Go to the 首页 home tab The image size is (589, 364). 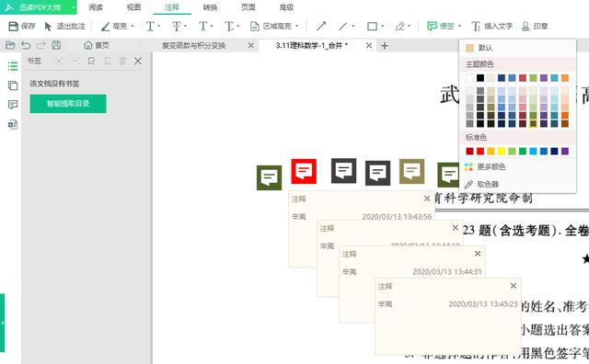(x=97, y=45)
